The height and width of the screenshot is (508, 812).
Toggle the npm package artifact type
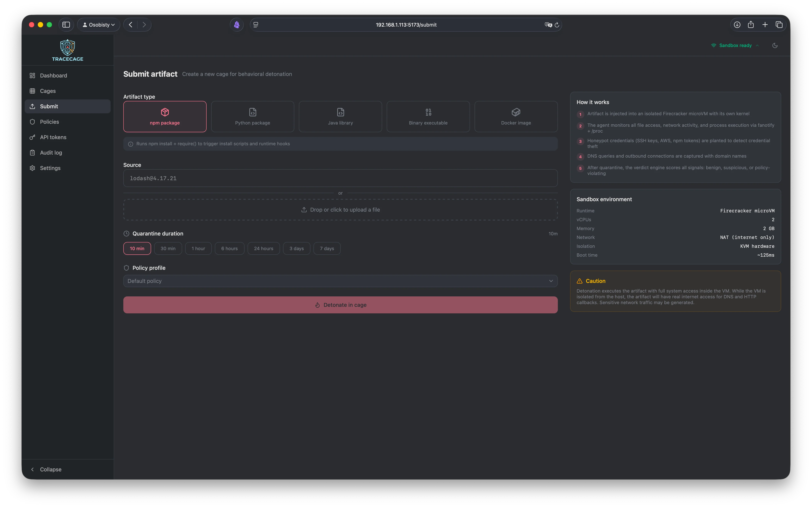click(165, 116)
